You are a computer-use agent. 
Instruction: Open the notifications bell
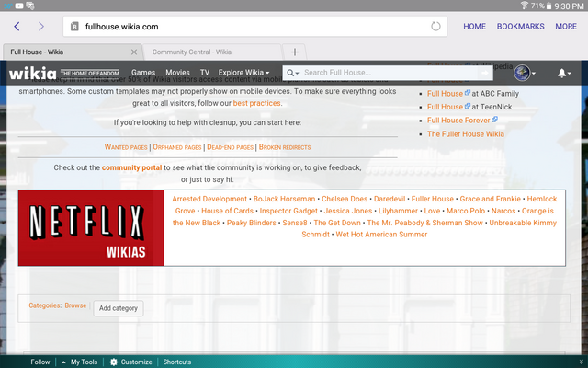pyautogui.click(x=563, y=74)
